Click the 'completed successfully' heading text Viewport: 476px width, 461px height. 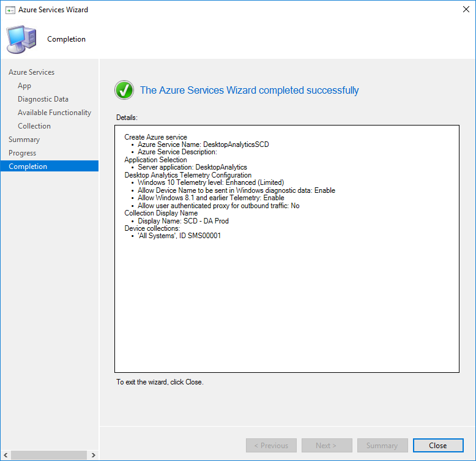pyautogui.click(x=249, y=90)
